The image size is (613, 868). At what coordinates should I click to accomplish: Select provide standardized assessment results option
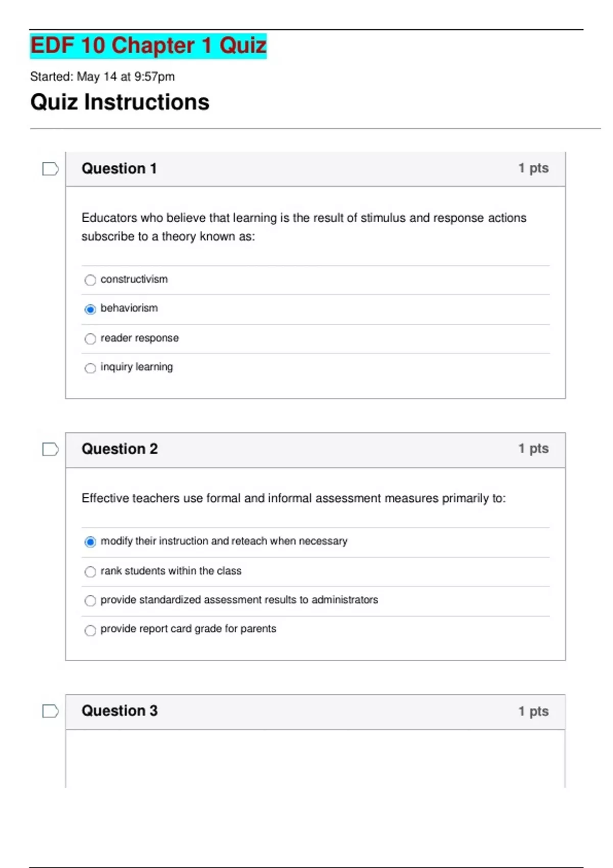(90, 600)
